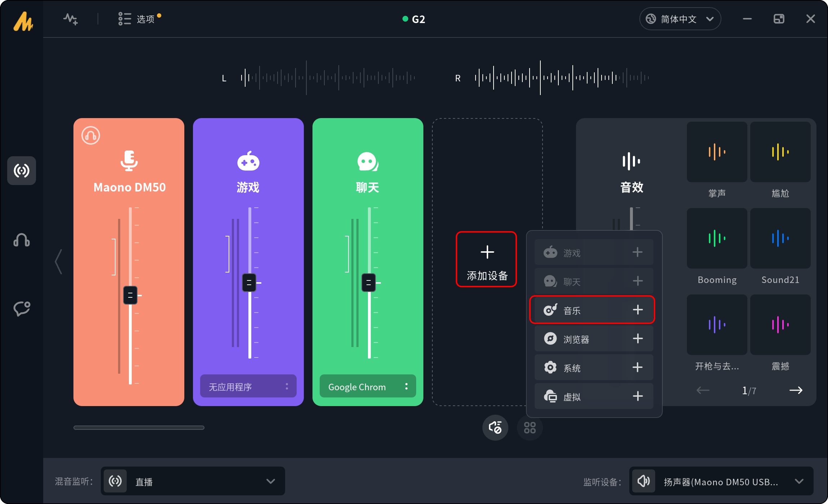Click the waveform add icon in top bar

tap(71, 19)
